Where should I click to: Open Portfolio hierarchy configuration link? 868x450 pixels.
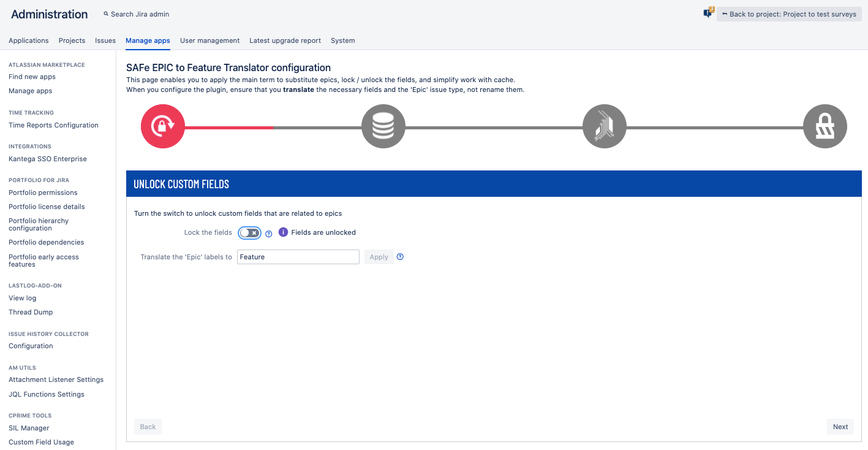point(39,224)
